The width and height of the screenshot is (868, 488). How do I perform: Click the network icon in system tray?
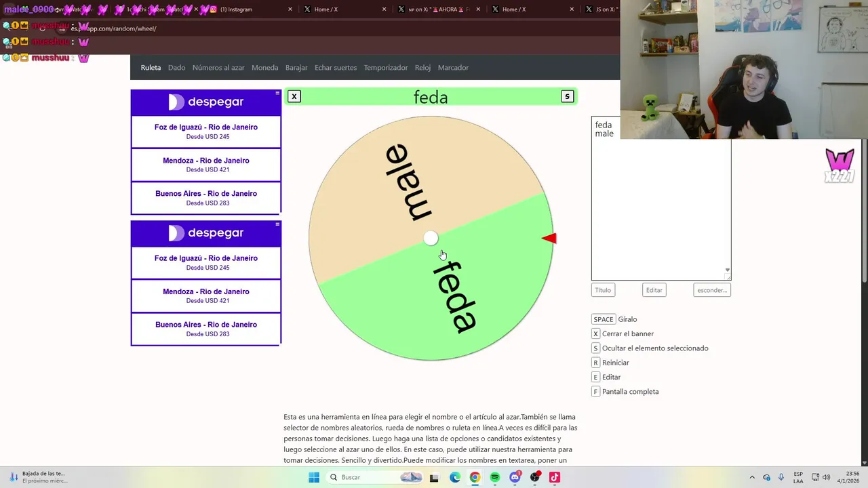(814, 477)
